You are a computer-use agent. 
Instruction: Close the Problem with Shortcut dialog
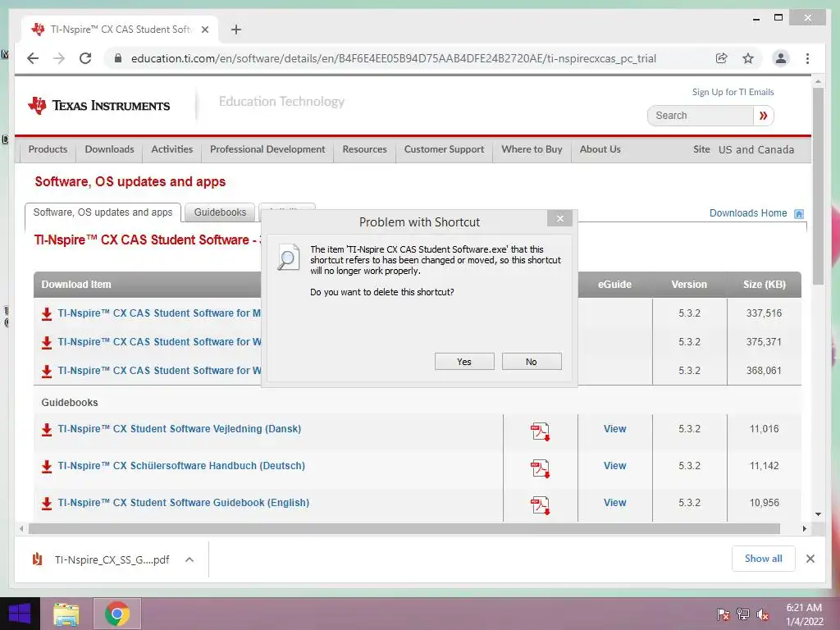[x=559, y=218]
